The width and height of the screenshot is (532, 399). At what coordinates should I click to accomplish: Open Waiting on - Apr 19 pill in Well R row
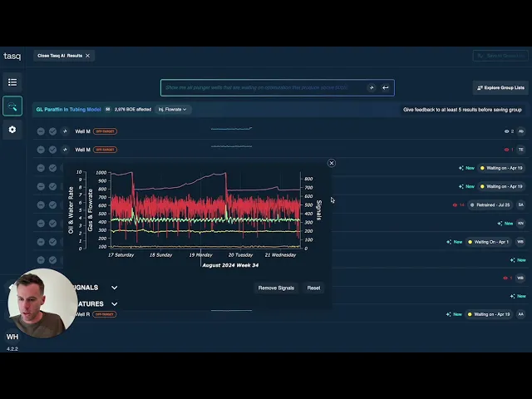click(489, 314)
